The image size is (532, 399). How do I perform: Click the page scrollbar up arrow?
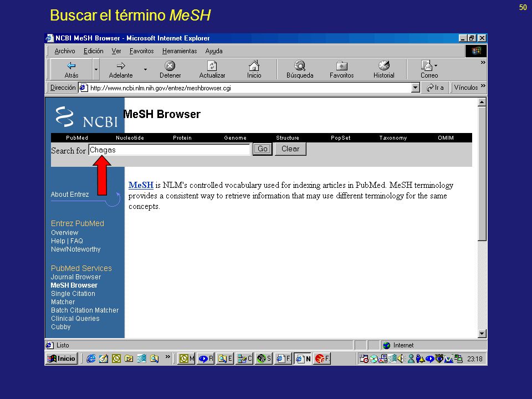pyautogui.click(x=482, y=102)
